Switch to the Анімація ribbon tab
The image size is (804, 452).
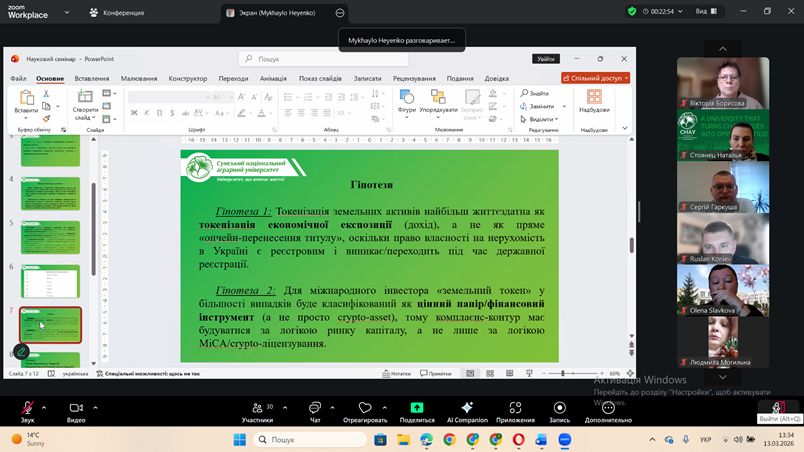click(x=273, y=78)
